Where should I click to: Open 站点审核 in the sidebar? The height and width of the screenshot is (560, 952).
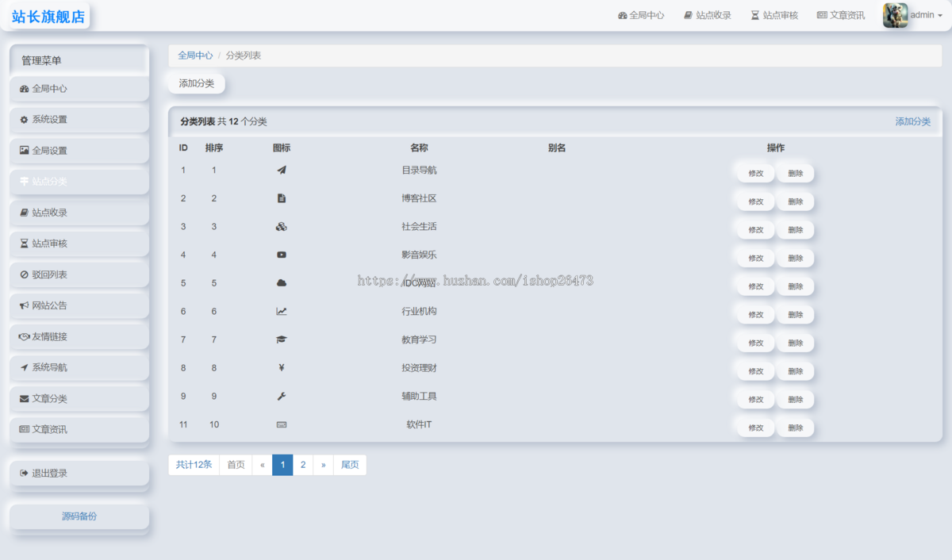[x=79, y=244]
